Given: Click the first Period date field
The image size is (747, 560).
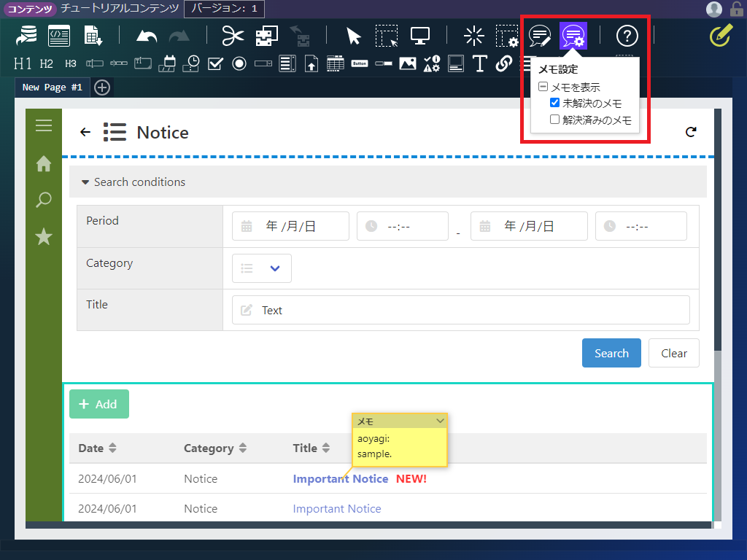Looking at the screenshot, I should [x=290, y=226].
